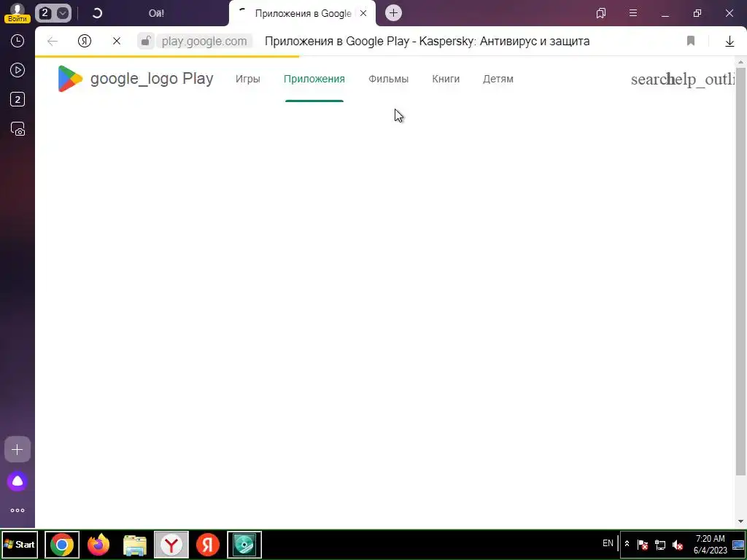747x560 pixels.
Task: Open the Книги section
Action: tap(446, 79)
